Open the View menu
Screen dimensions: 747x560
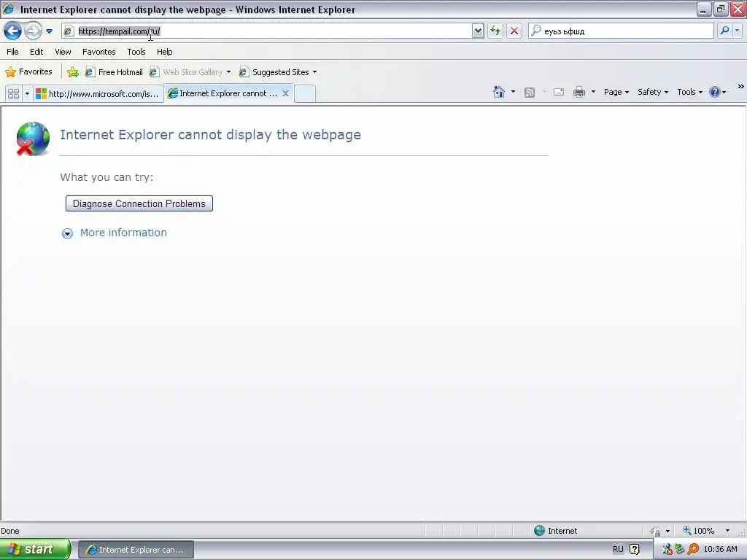point(63,52)
